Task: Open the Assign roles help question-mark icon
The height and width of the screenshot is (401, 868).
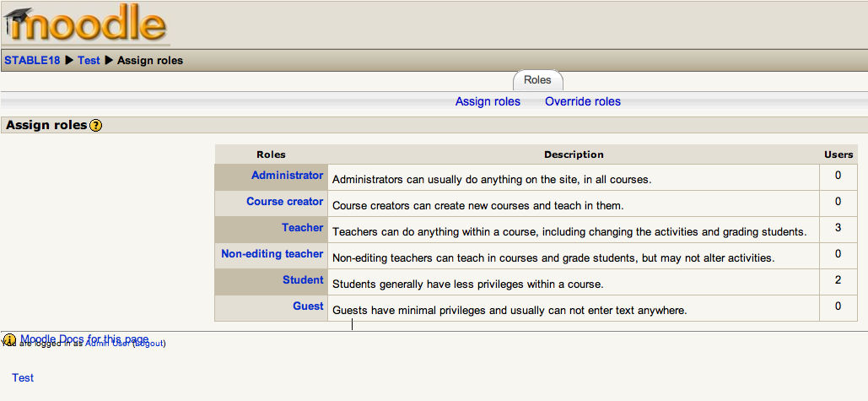Action: [96, 125]
